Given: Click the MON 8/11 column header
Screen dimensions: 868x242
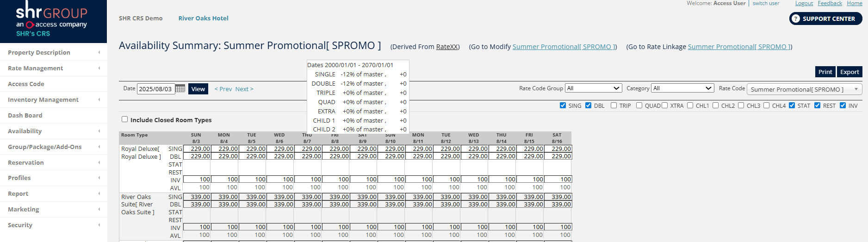Looking at the screenshot, I should pos(418,138).
